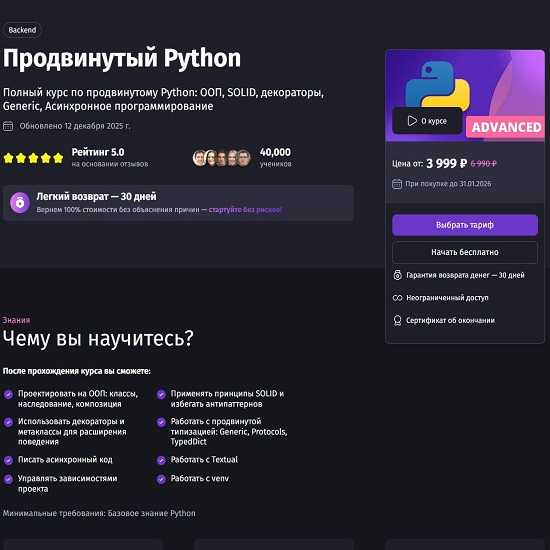The image size is (550, 550).
Task: Click the calendar icon beside the update date
Action: (x=8, y=126)
